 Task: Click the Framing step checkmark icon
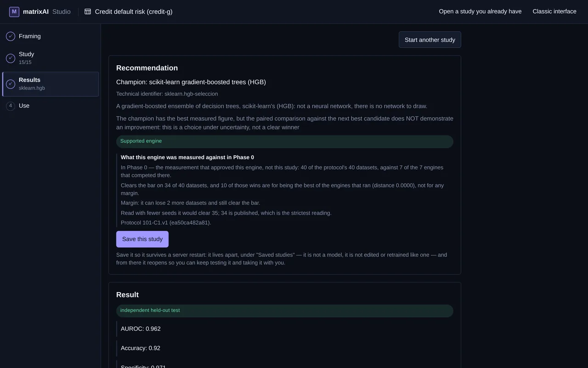pyautogui.click(x=11, y=36)
